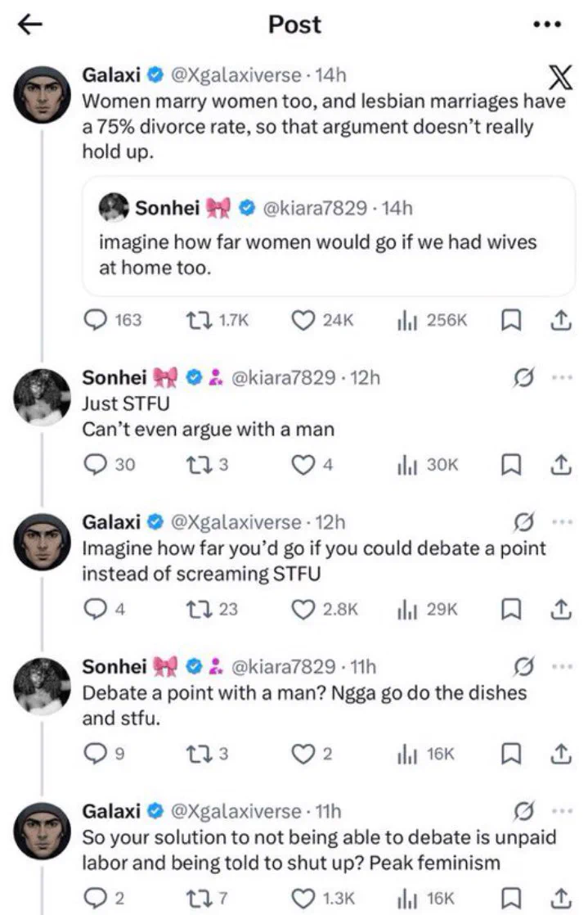View analytics showing 256K views
Viewport: 588px width, 915px height.
tap(432, 320)
